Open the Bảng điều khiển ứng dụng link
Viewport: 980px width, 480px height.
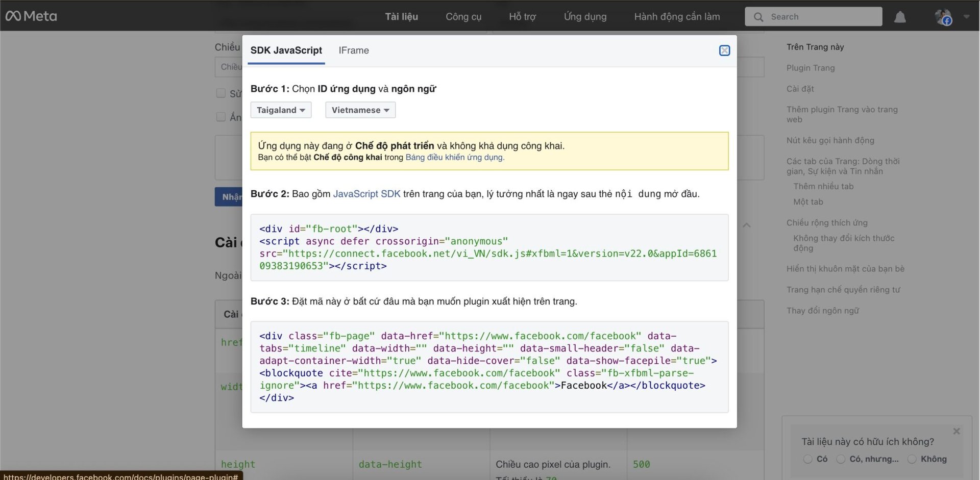454,157
